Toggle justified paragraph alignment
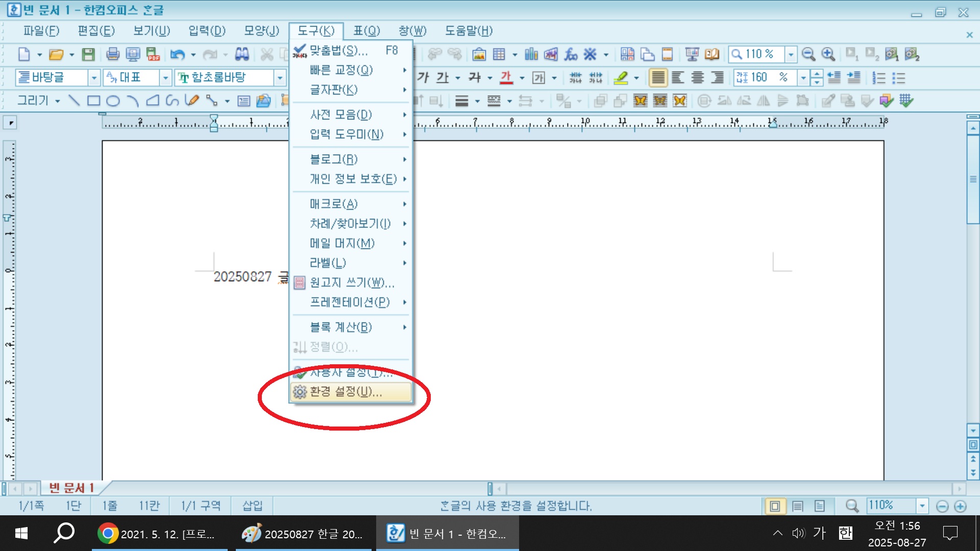The width and height of the screenshot is (980, 551). pos(658,78)
